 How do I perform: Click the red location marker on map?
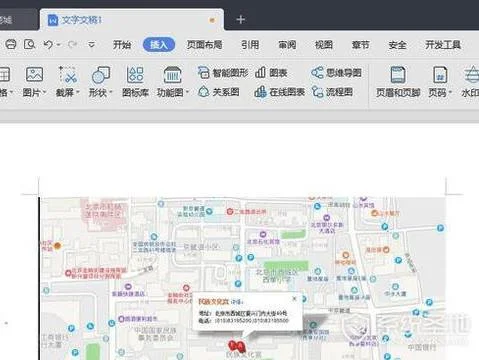point(237,346)
